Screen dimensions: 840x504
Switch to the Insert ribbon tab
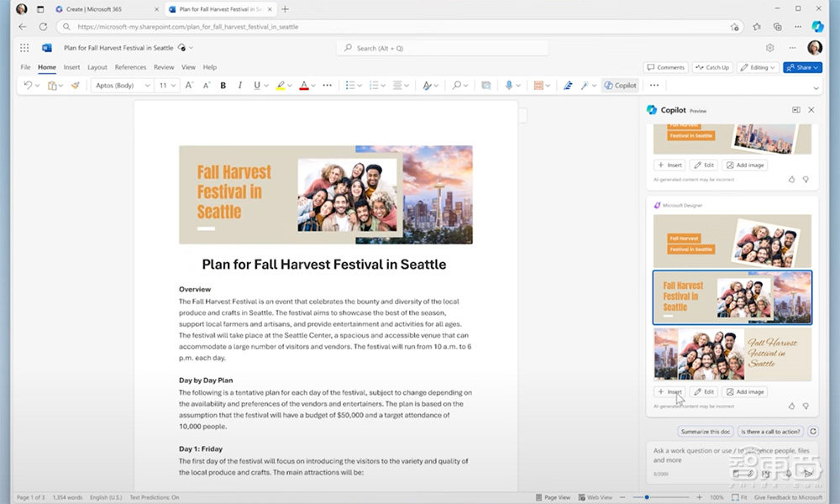[x=71, y=67]
